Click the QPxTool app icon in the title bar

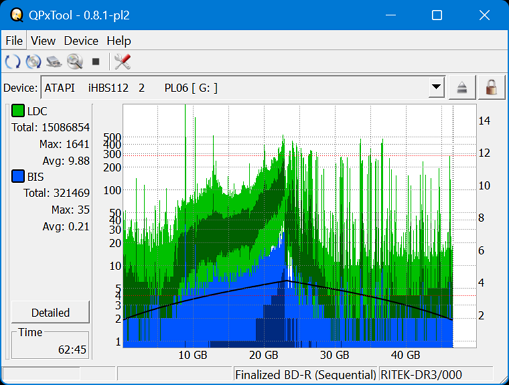click(x=16, y=15)
